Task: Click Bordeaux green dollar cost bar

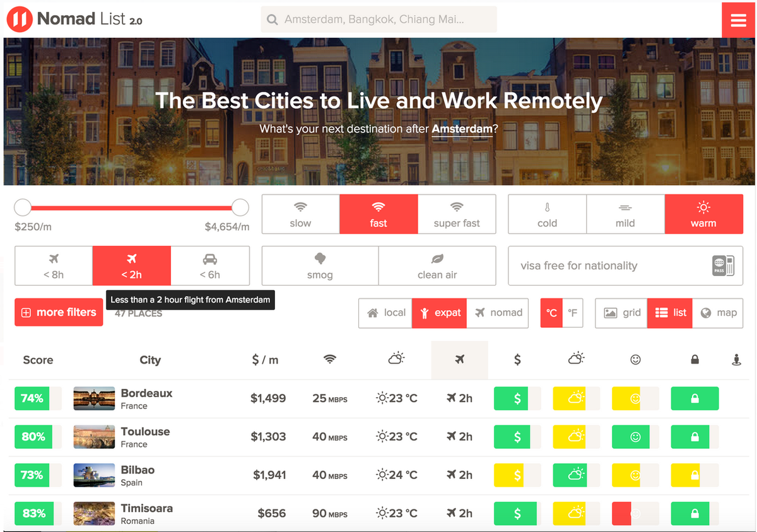Action: (517, 398)
